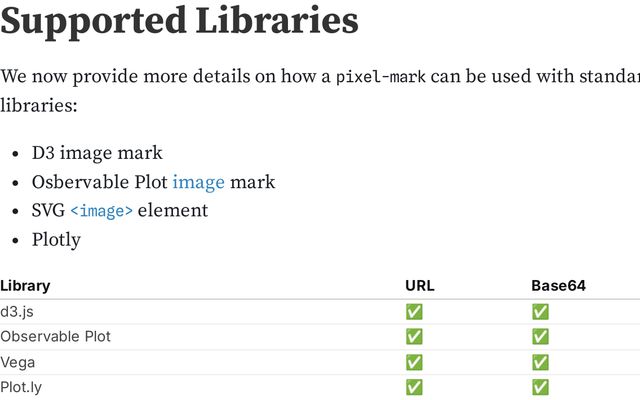The image size is (640, 400).
Task: Click the green checkmark for d3.js URL
Action: point(414,312)
